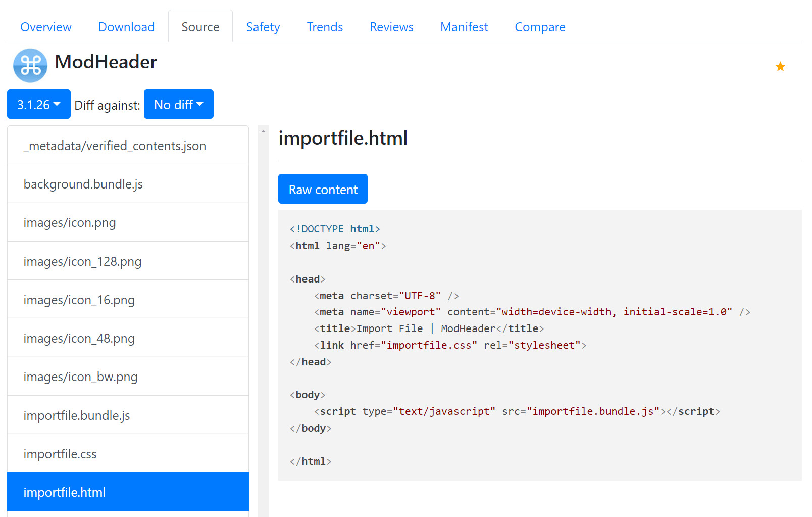Screen dimensions: 812x517
Task: Click the opening <body> tag line
Action: [308, 395]
